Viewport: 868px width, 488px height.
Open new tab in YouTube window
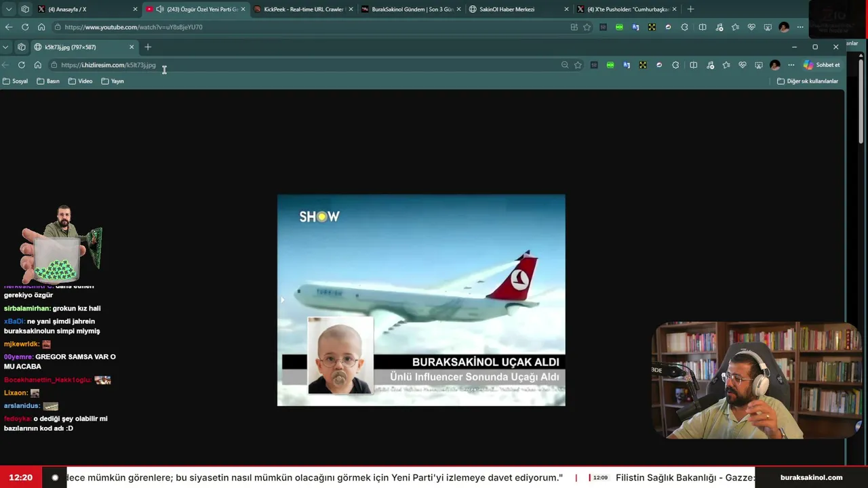coord(690,9)
